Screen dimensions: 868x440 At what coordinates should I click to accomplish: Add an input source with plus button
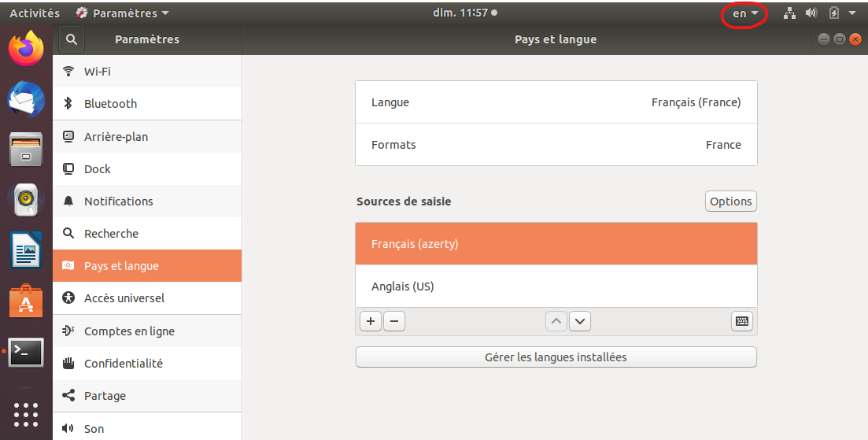tap(371, 321)
